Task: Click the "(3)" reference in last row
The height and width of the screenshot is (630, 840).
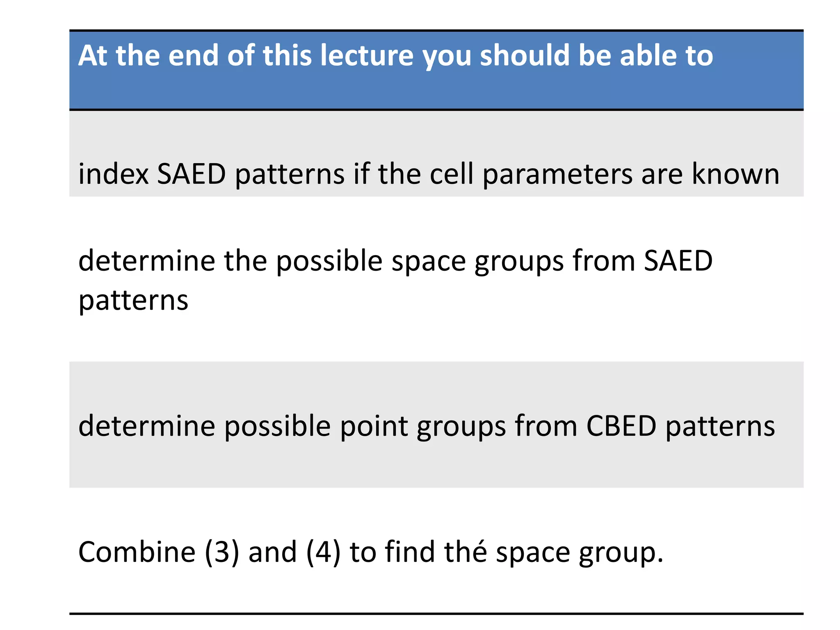Action: click(x=222, y=552)
